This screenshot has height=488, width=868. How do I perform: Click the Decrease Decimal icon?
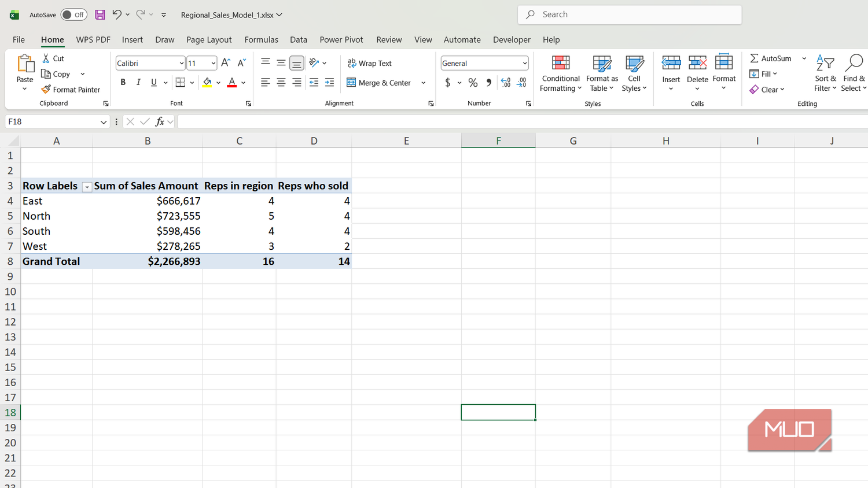(522, 83)
